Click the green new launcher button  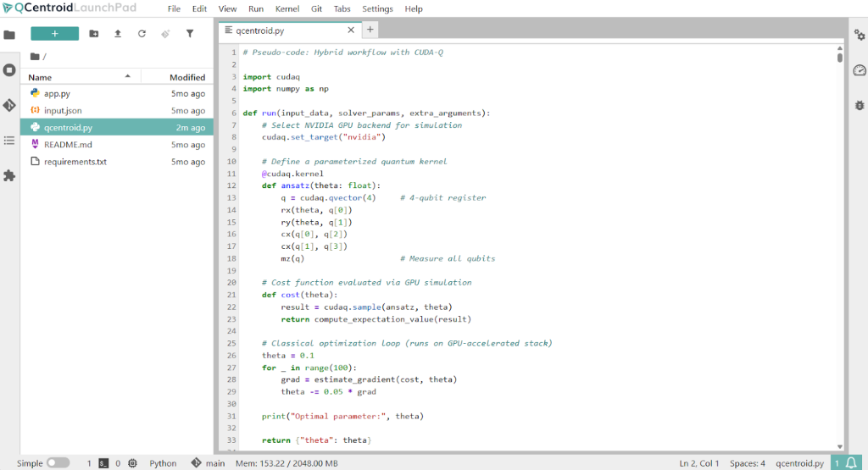coord(54,34)
